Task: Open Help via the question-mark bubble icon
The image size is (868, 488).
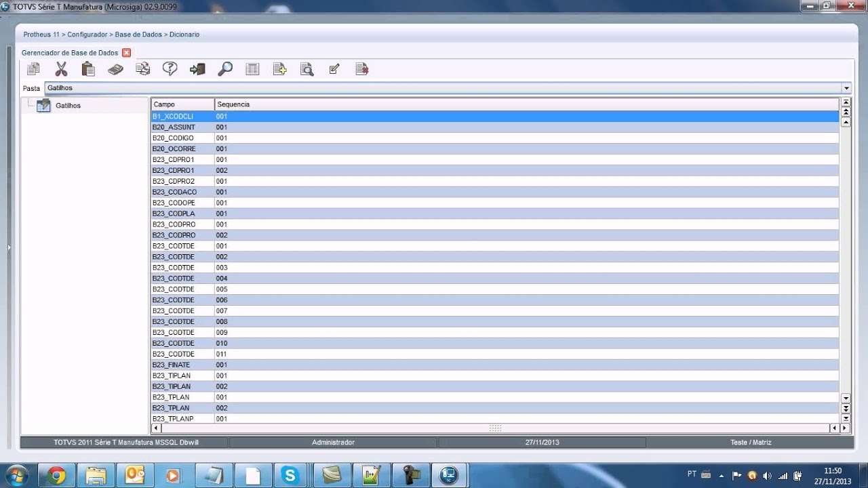Action: pyautogui.click(x=170, y=69)
